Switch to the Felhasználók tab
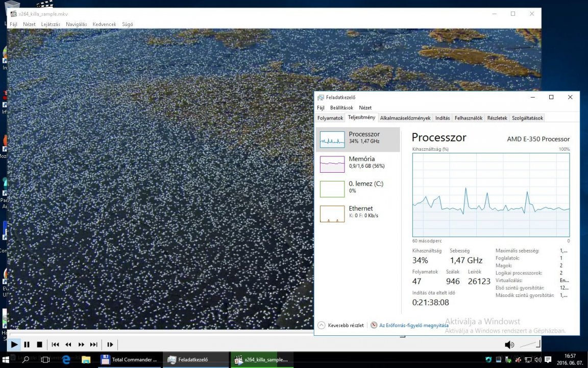Image resolution: width=588 pixels, height=368 pixels. click(469, 118)
